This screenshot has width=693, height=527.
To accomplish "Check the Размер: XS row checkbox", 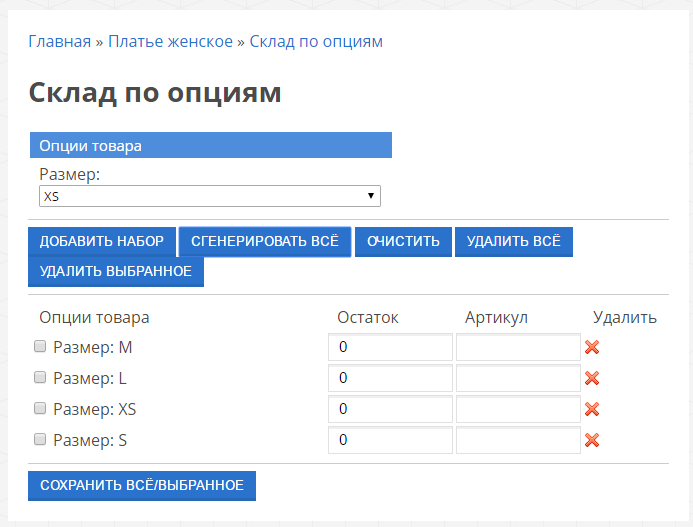I will coord(40,408).
